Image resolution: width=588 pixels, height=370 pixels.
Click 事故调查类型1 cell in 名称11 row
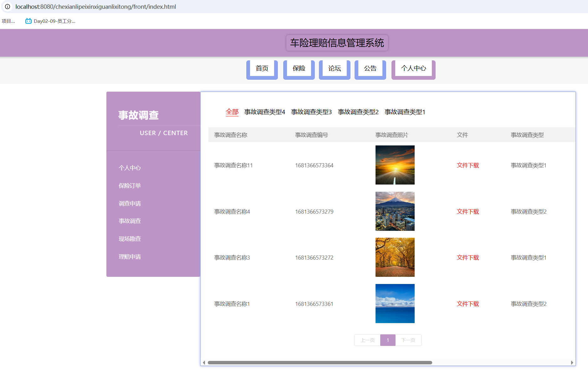pyautogui.click(x=529, y=165)
